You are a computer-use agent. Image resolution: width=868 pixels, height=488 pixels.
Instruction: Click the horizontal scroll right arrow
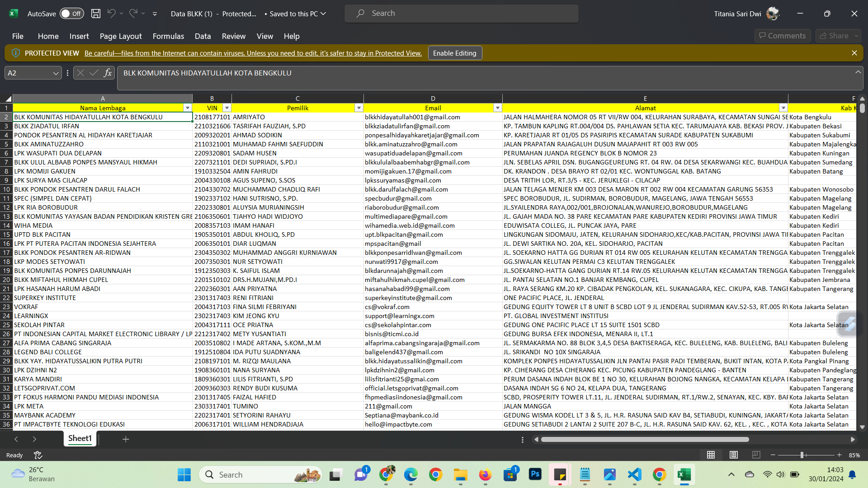click(x=853, y=439)
